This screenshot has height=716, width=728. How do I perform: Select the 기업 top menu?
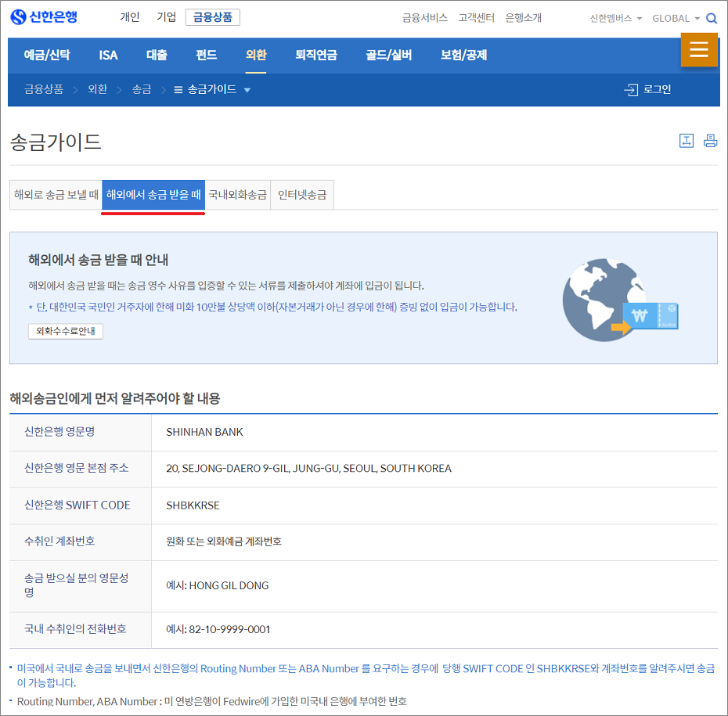point(166,17)
